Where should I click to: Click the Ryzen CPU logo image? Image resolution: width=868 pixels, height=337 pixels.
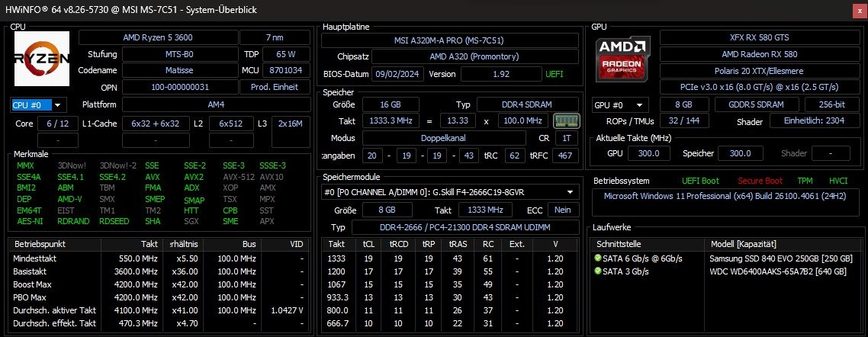click(x=41, y=59)
